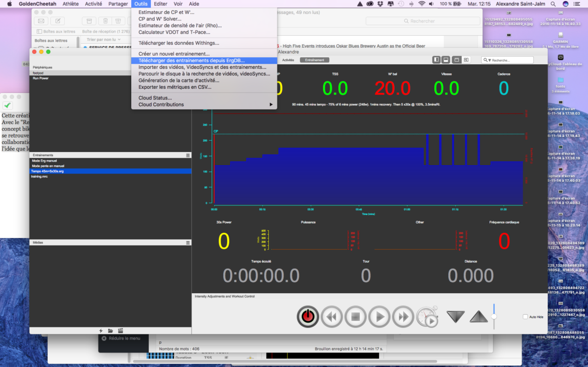
Task: Click the clapperboard video icon below sidebar
Action: 121,331
